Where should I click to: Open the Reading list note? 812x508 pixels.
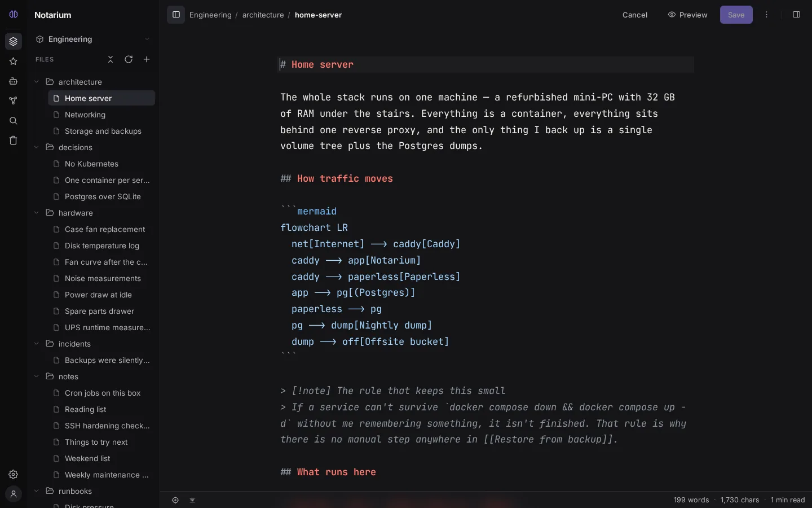click(x=101, y=409)
